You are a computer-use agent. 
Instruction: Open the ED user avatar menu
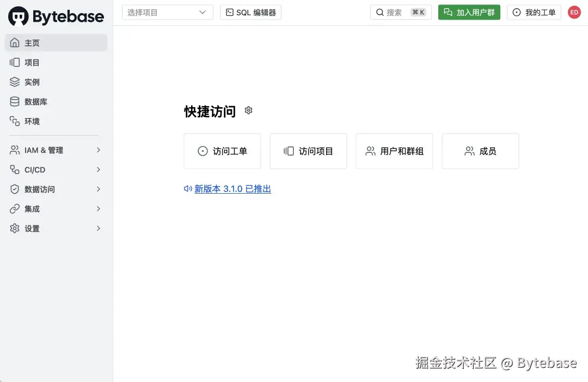[574, 12]
